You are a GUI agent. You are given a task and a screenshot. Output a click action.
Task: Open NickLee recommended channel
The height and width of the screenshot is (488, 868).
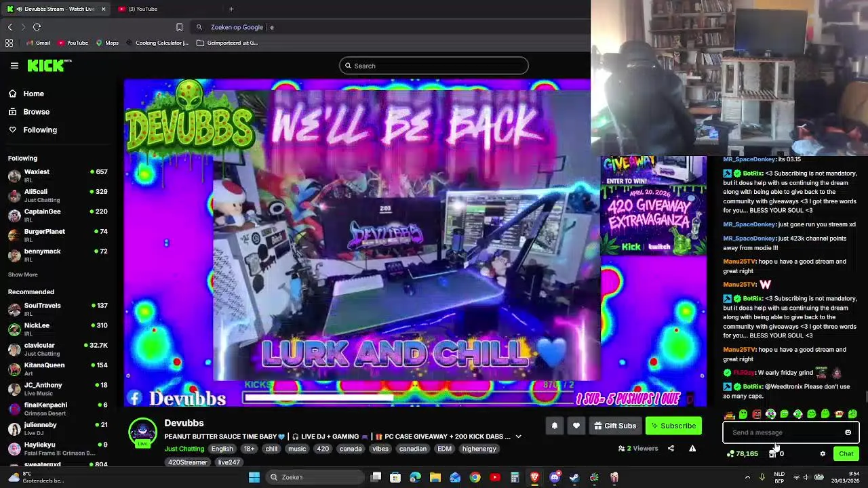point(58,329)
